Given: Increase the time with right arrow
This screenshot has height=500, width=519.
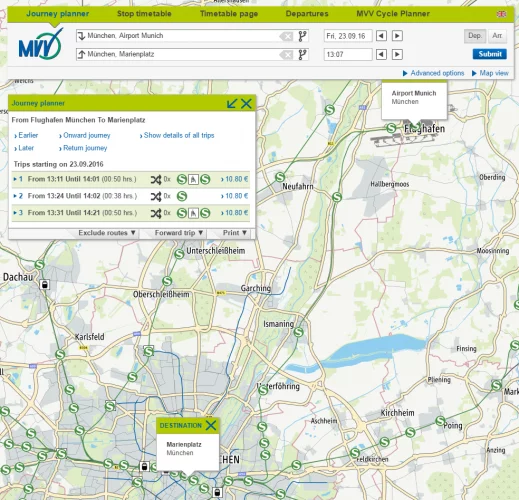Looking at the screenshot, I should point(397,54).
